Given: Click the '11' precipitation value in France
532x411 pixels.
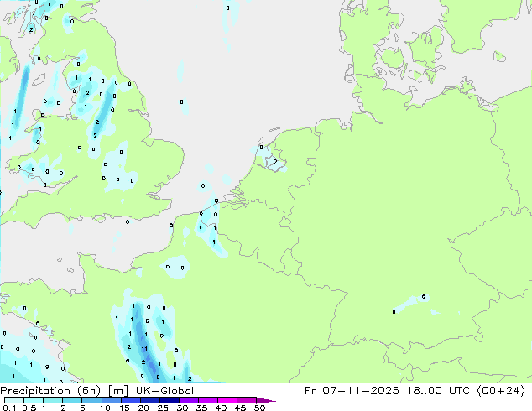Looking at the screenshot, I should [x=144, y=349].
